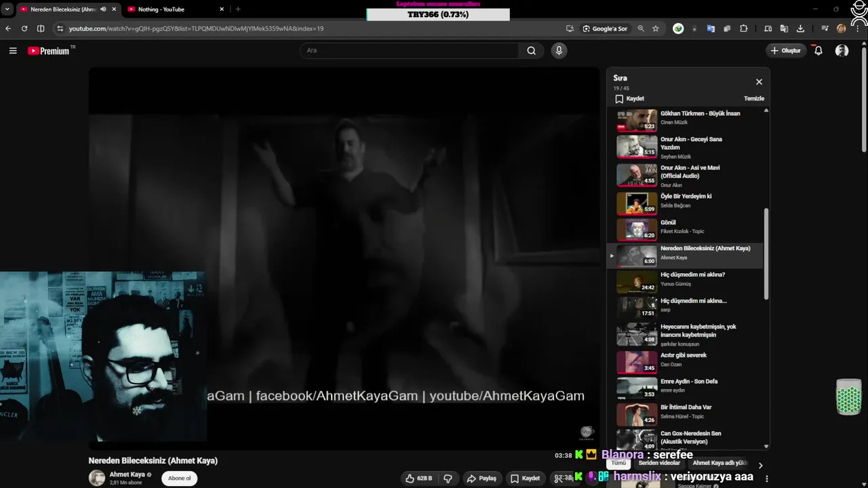Click Google'a Sor in address bar
Screen dimensions: 868x488
(x=605, y=28)
